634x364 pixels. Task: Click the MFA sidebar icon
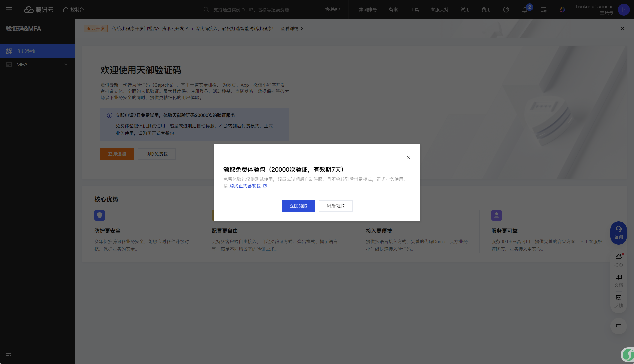pos(9,65)
